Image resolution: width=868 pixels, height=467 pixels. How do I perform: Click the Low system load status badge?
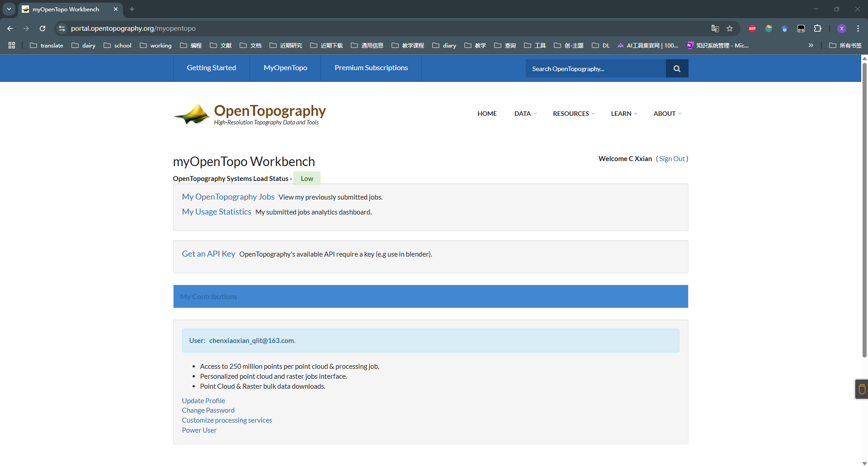[307, 178]
